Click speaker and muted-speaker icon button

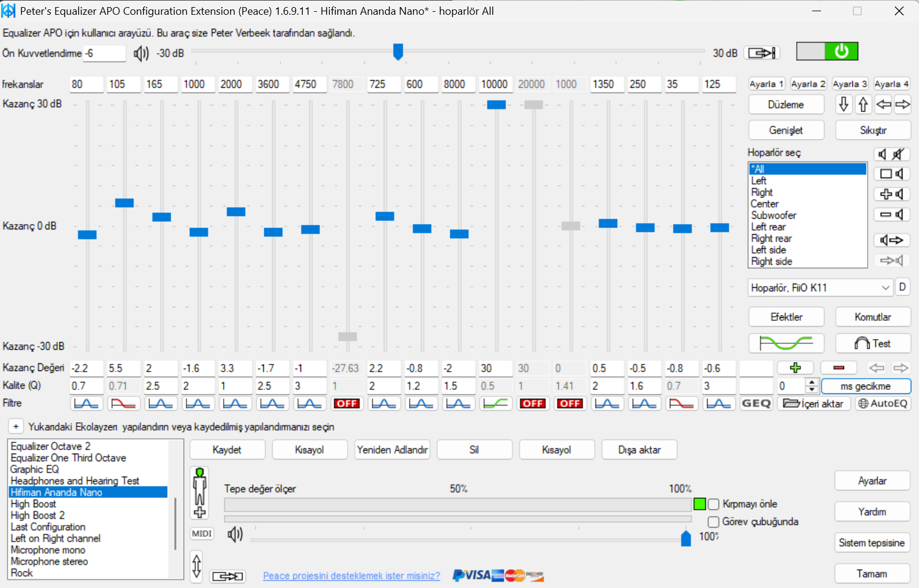[891, 155]
